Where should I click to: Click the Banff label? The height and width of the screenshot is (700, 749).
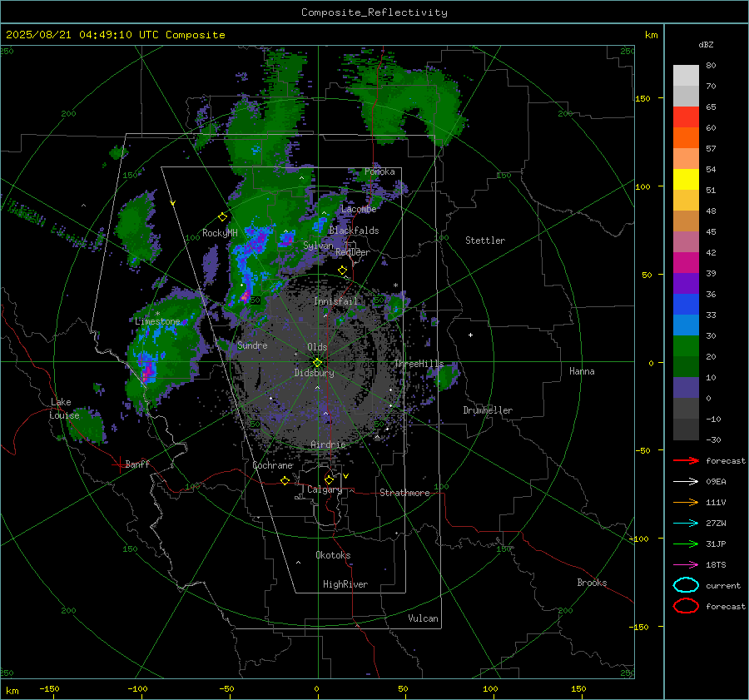pyautogui.click(x=137, y=464)
